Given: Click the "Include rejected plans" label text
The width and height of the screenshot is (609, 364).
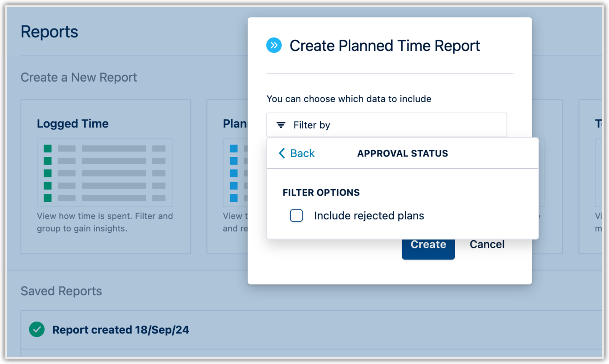Looking at the screenshot, I should [x=369, y=216].
